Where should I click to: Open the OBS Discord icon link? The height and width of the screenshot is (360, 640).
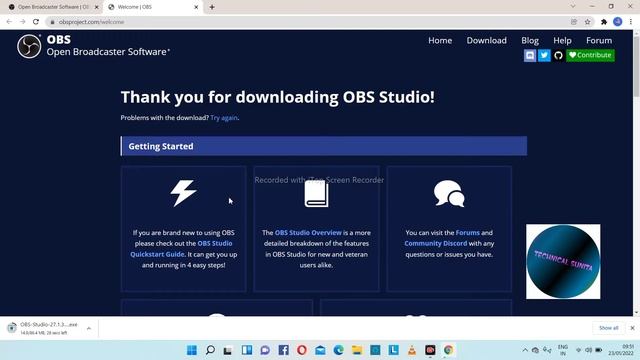[x=530, y=55]
